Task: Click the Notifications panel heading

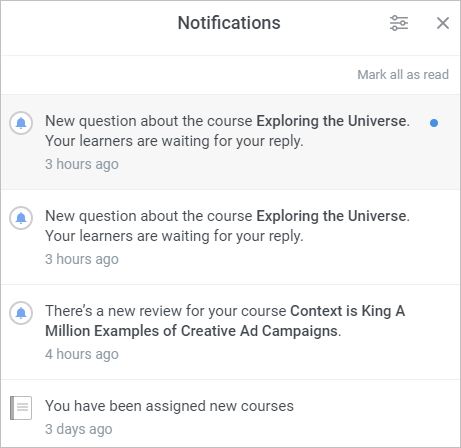Action: click(x=229, y=23)
